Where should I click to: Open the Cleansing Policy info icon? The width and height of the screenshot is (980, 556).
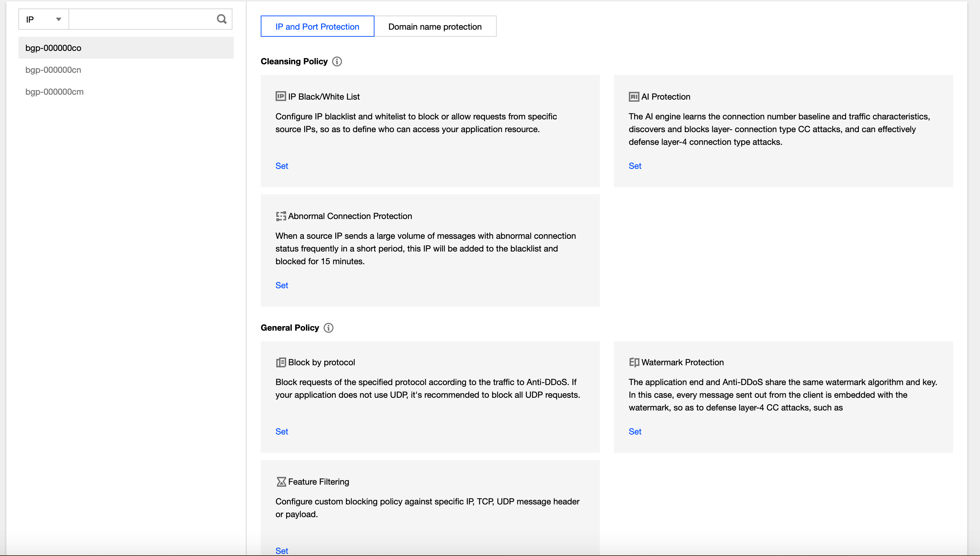click(337, 61)
